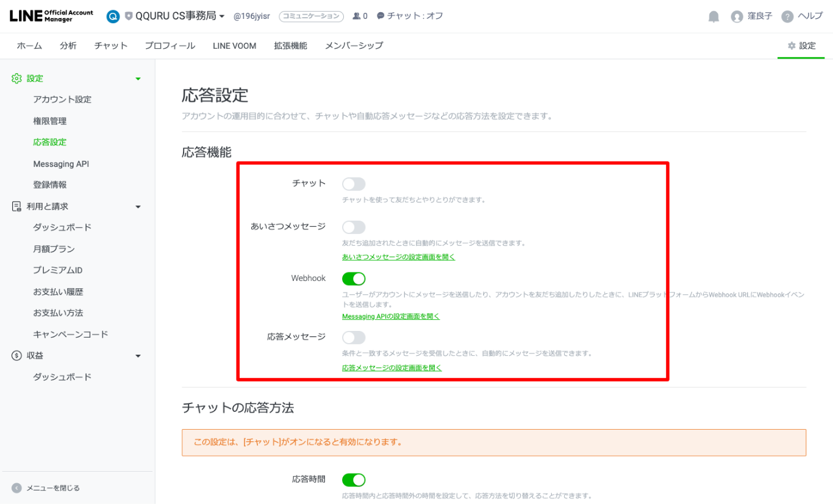The image size is (833, 504).
Task: Switch off the 応答時間 toggle
Action: (x=354, y=480)
